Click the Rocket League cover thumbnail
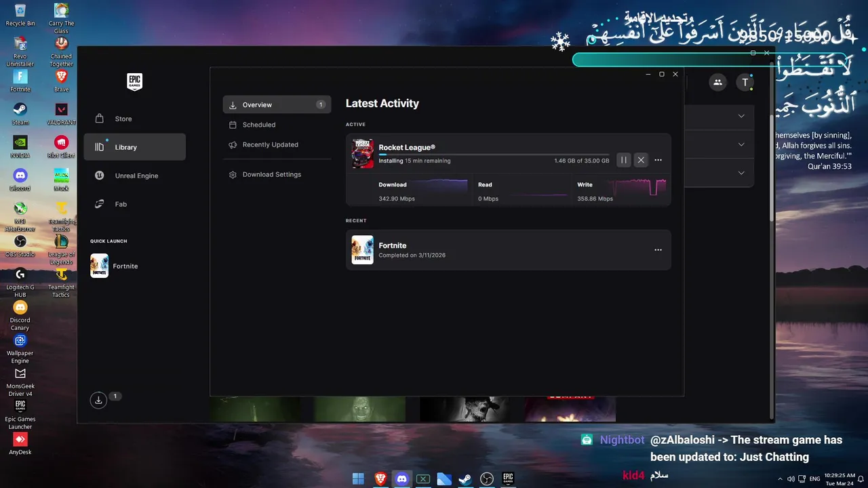Screen dimensions: 868x488 coord(362,153)
